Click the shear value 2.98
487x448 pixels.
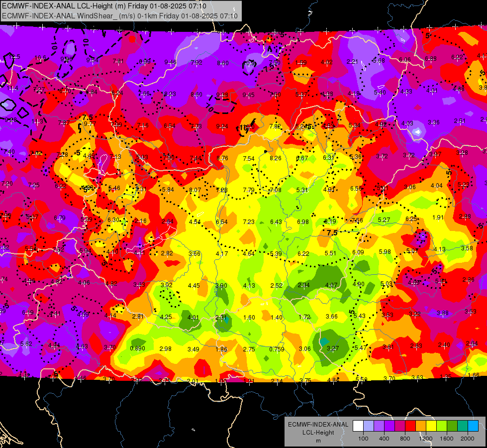165,349
